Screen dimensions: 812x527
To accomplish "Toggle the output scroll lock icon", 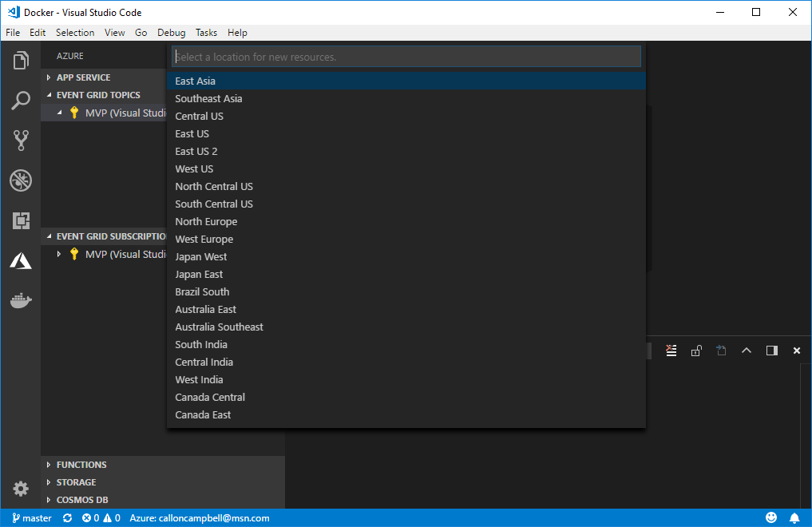I will click(x=696, y=351).
